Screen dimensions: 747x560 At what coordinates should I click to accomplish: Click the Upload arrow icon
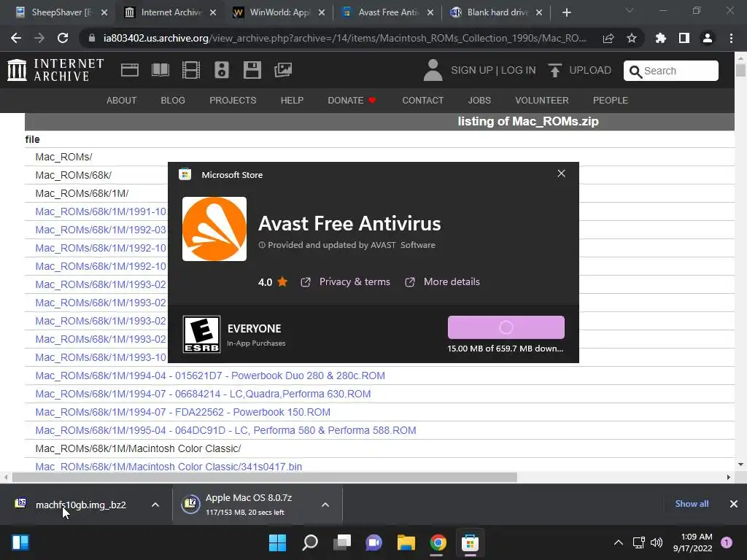[x=554, y=70]
